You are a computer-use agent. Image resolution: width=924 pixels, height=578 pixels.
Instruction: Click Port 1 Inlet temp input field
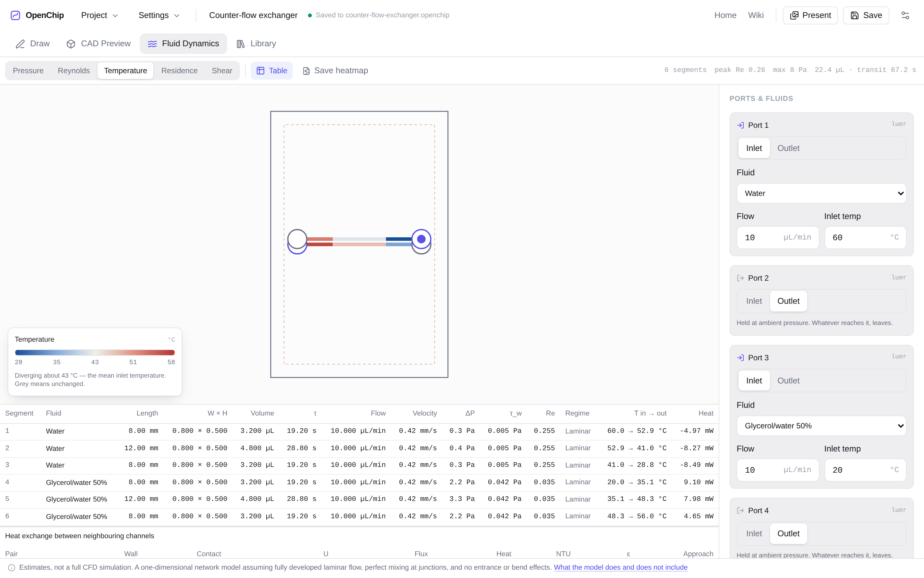click(x=865, y=238)
